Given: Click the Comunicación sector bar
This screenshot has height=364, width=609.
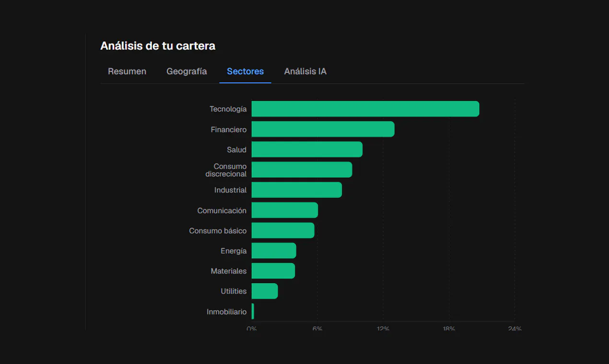Looking at the screenshot, I should [285, 210].
